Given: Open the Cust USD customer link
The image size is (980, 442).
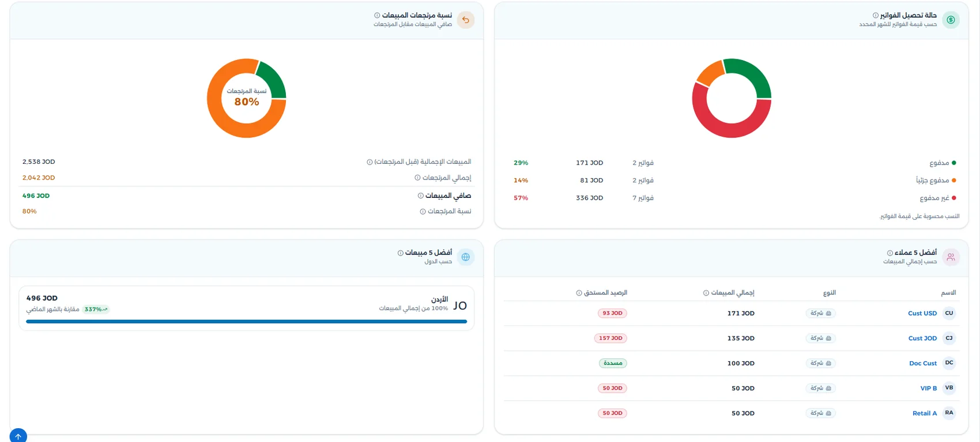Looking at the screenshot, I should pos(922,313).
